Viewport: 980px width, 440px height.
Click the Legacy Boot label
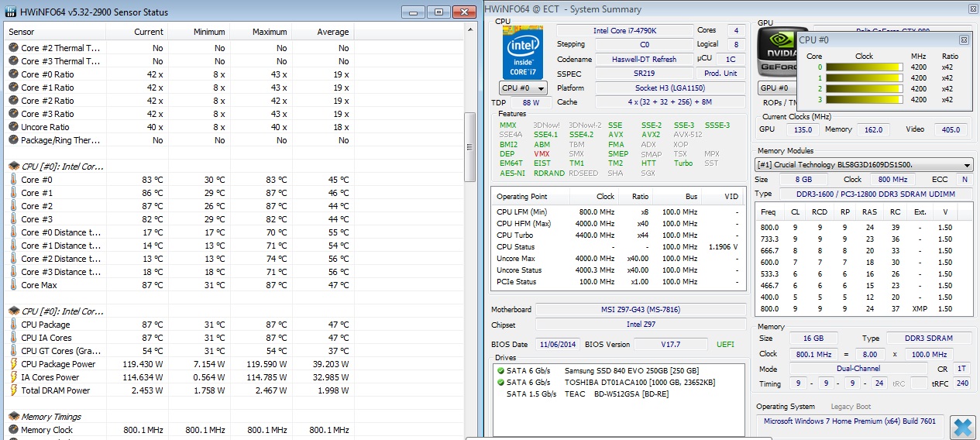[x=851, y=407]
